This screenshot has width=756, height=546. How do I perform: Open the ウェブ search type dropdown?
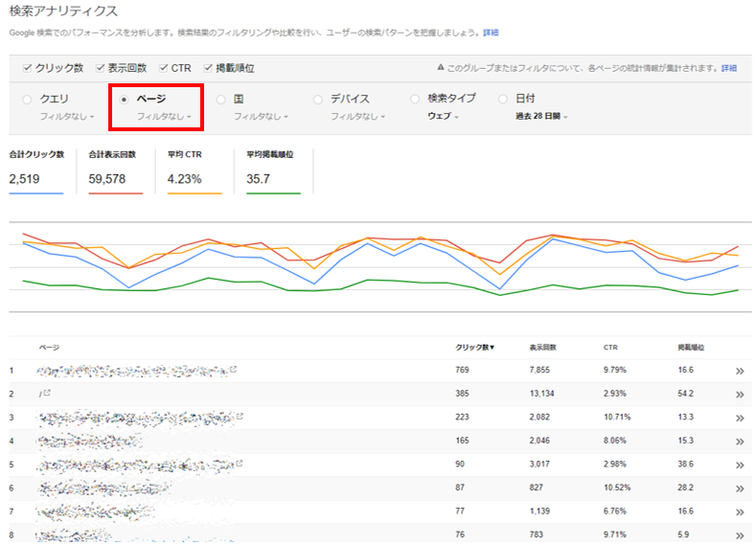pyautogui.click(x=443, y=116)
